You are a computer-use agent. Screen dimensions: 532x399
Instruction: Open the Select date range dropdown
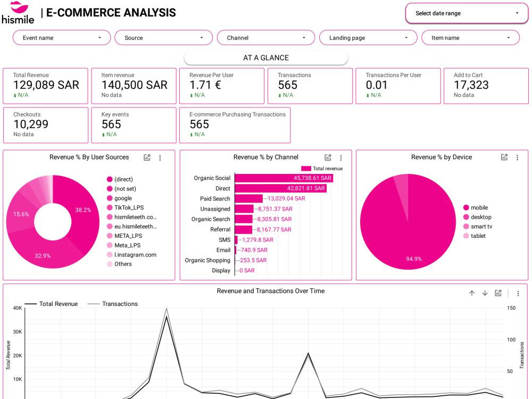click(x=467, y=13)
